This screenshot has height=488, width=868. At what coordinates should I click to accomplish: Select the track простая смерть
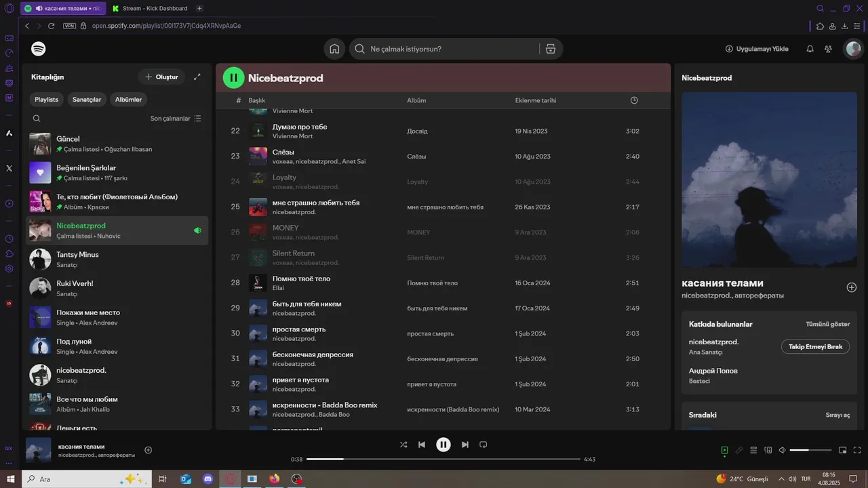pyautogui.click(x=299, y=329)
